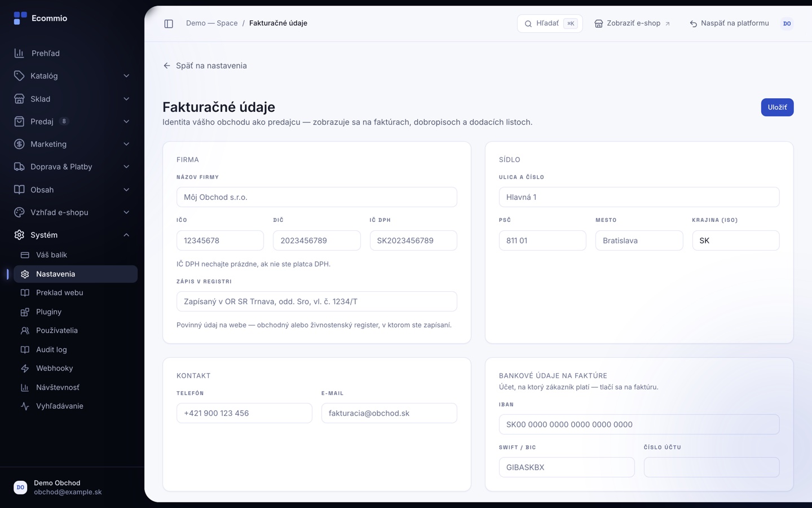812x508 pixels.
Task: Click the Obsah book icon
Action: pos(19,190)
